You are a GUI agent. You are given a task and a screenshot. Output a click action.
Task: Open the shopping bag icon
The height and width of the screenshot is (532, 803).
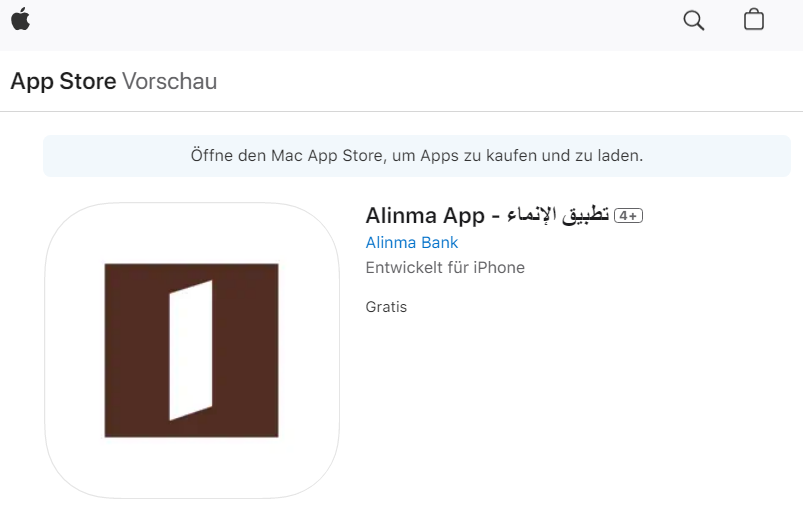(x=754, y=20)
